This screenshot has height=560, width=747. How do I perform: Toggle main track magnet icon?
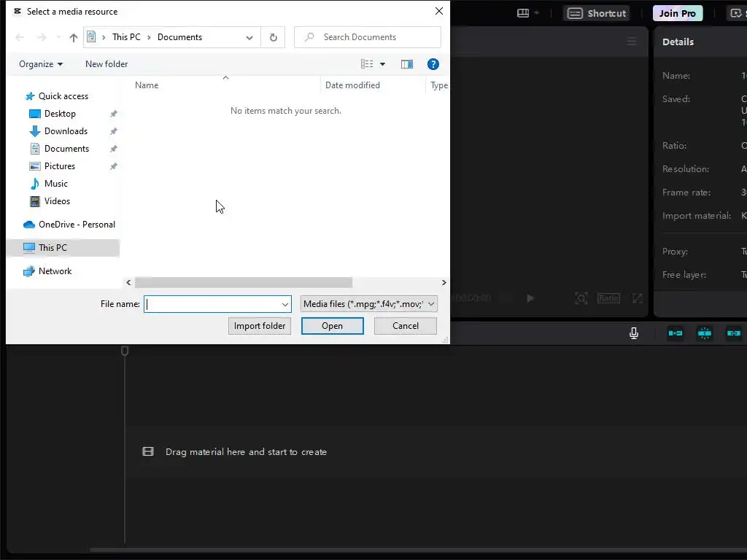[676, 333]
